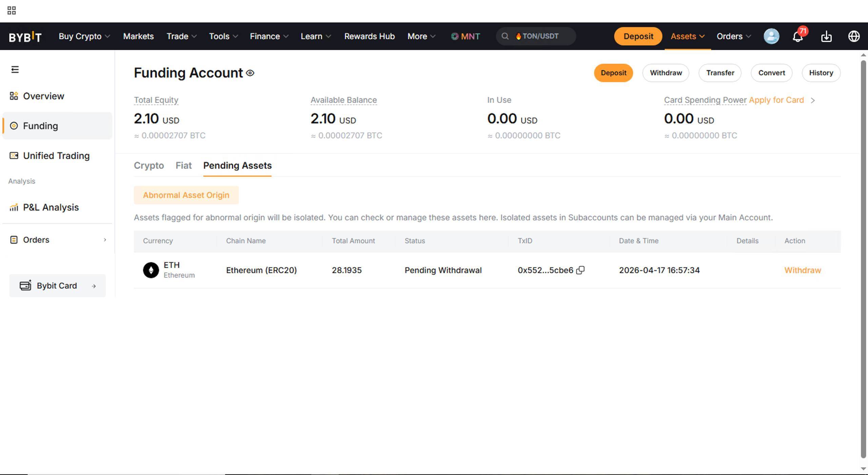Click the scrollbar down arrow
This screenshot has width=868, height=475.
[x=863, y=469]
